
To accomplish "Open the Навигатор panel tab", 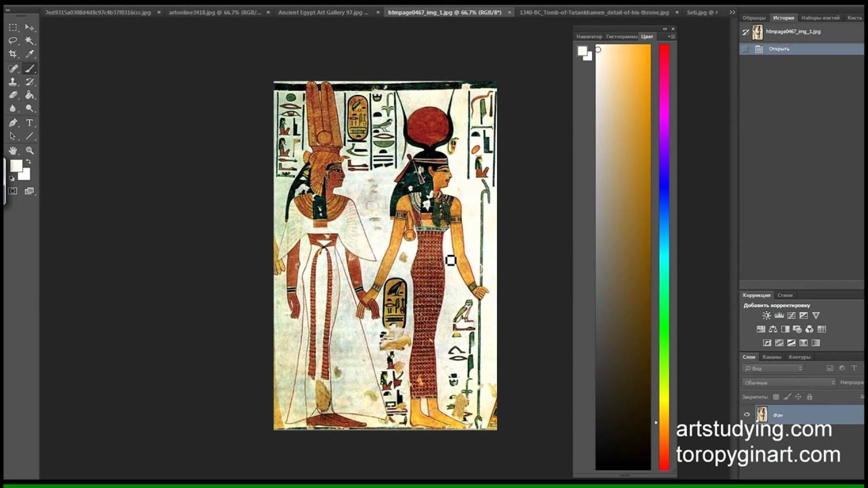I will [589, 36].
